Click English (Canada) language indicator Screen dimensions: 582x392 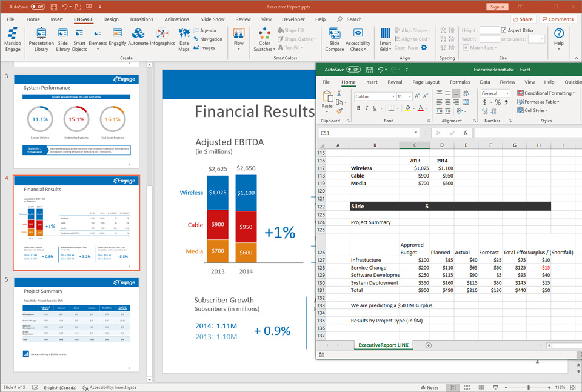(60, 388)
